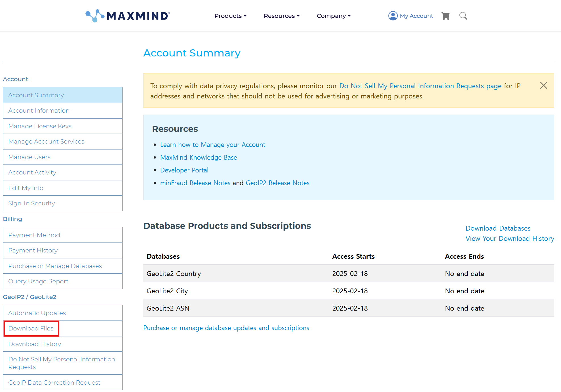Viewport: 561px width, 392px height.
Task: Expand the Products dropdown menu
Action: point(230,16)
